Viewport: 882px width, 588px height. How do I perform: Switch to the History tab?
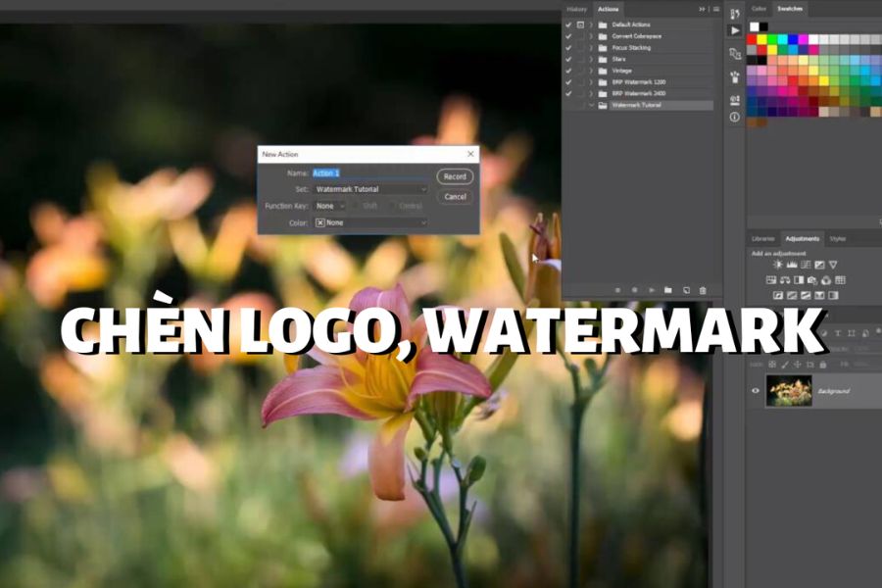tap(576, 9)
